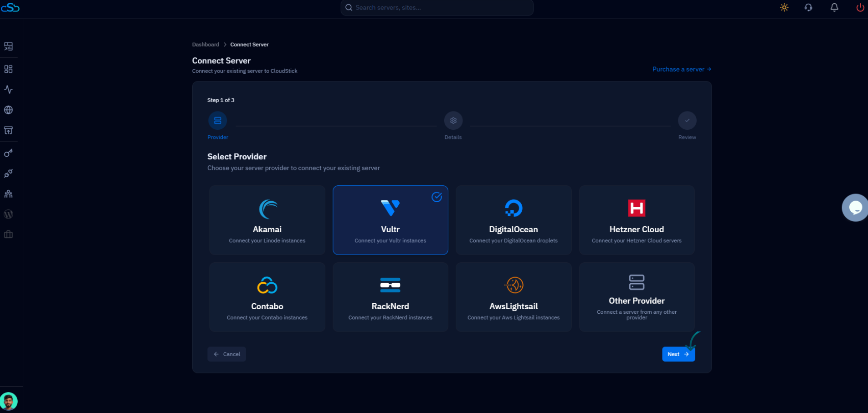The image size is (868, 413).
Task: Click the search magnifier icon
Action: 349,8
